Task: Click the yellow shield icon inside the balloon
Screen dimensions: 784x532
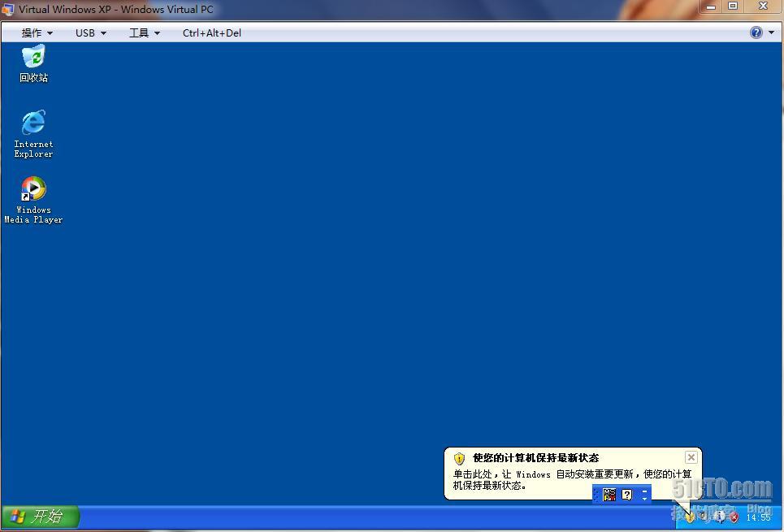Action: pos(459,459)
